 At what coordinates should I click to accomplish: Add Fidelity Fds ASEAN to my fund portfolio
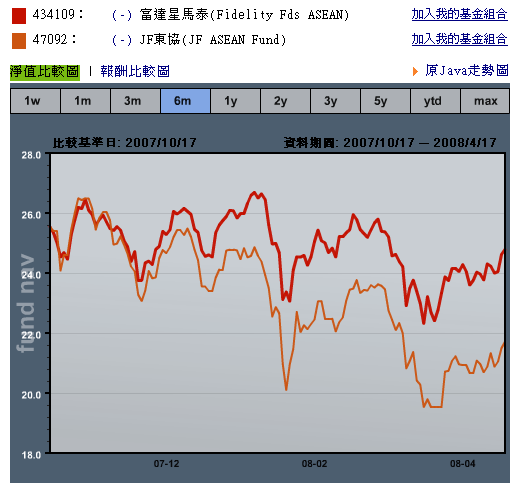[x=459, y=15]
